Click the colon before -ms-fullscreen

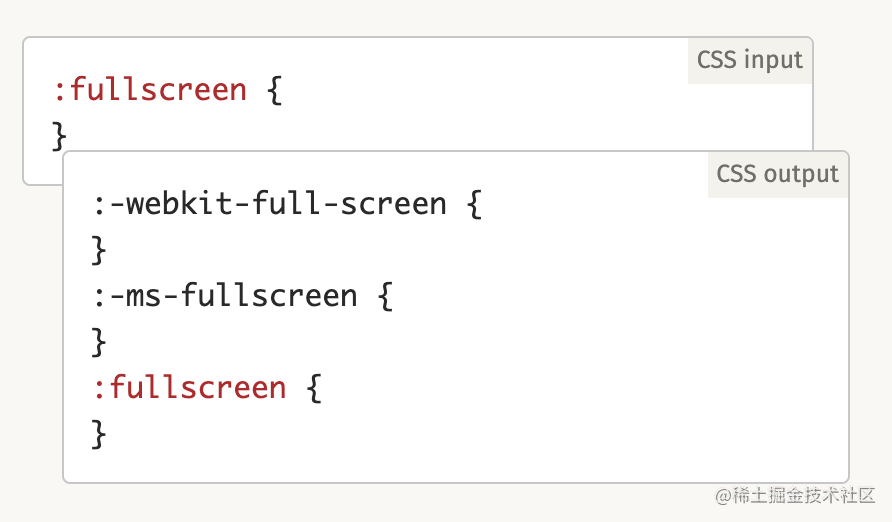pos(99,297)
